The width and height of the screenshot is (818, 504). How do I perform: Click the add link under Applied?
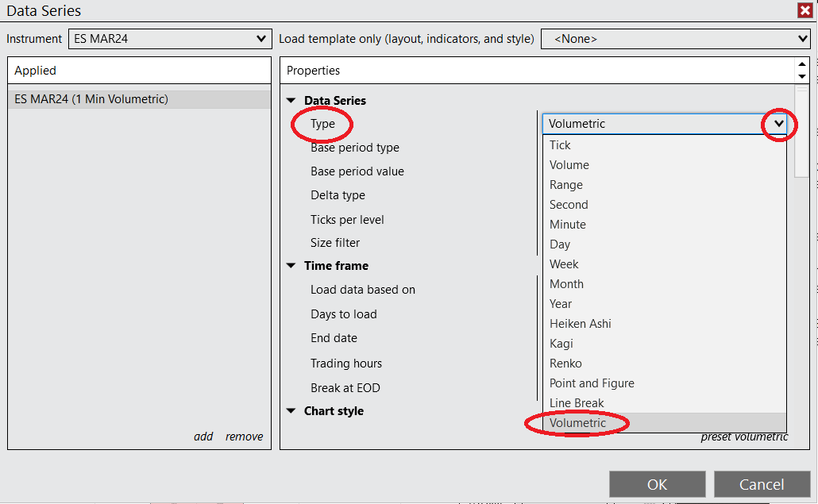click(203, 436)
